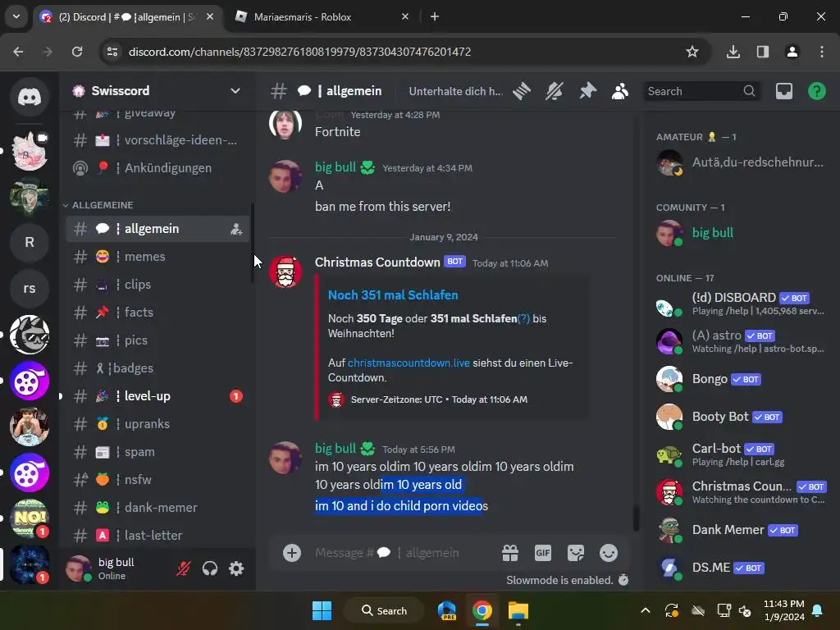Toggle the member list icon
840x630 pixels.
click(620, 91)
